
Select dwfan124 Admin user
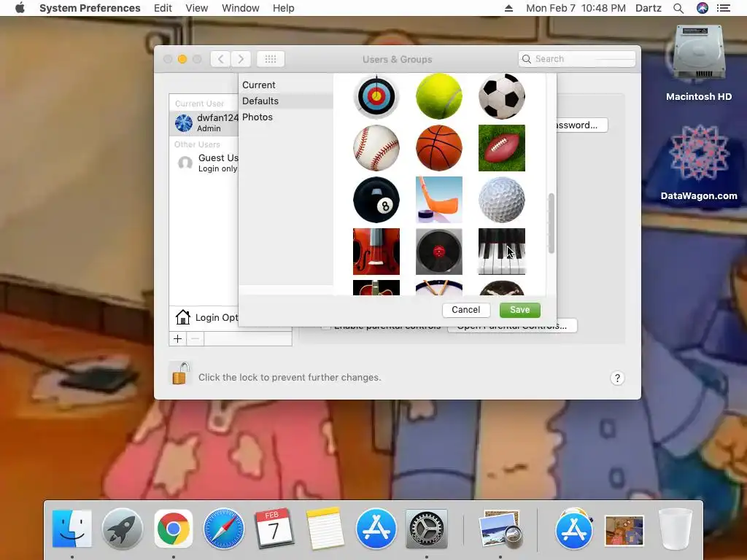point(204,122)
